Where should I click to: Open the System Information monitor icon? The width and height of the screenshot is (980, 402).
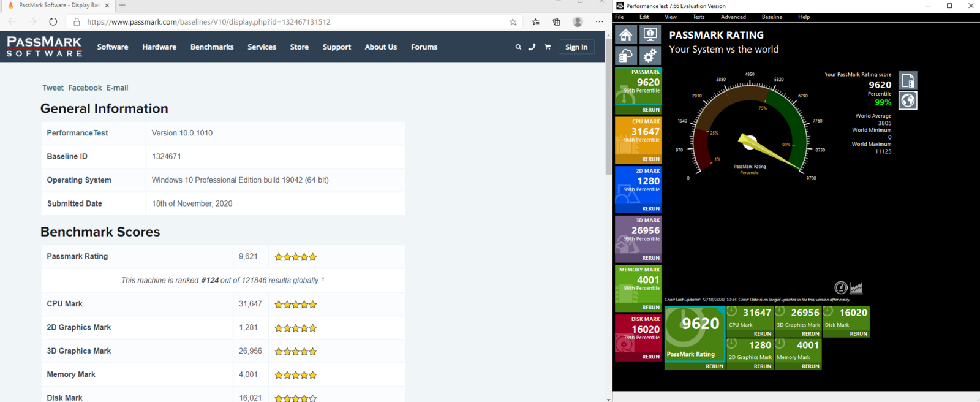(x=650, y=34)
